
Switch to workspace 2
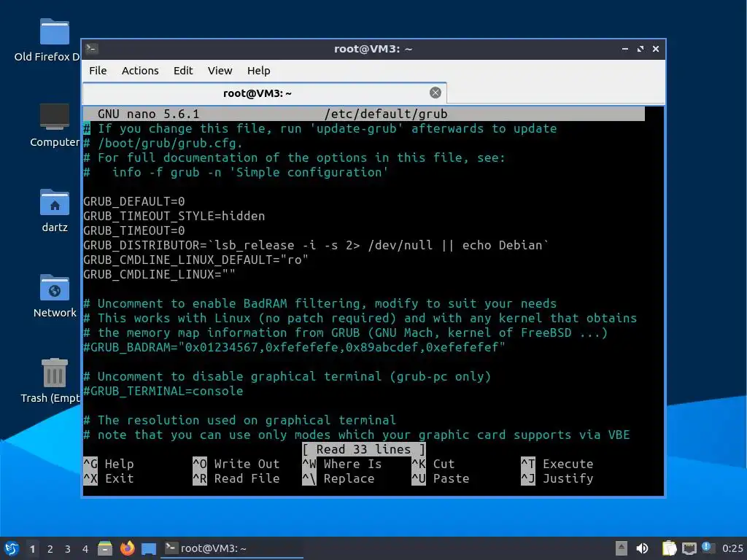(x=50, y=549)
